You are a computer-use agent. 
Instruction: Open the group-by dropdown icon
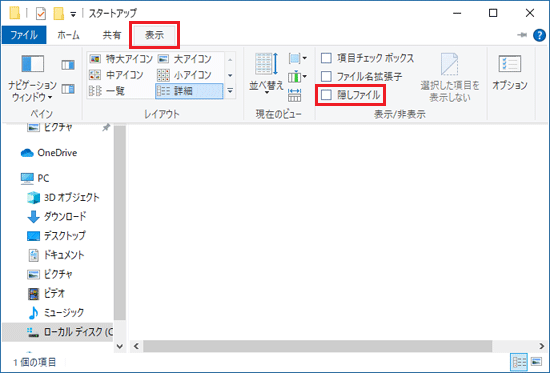click(297, 58)
